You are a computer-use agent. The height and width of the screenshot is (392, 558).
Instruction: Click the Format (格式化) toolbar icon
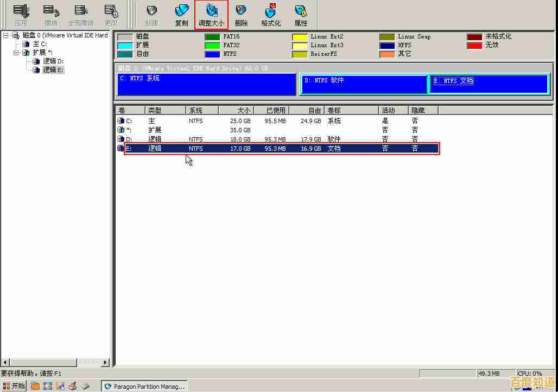coord(271,15)
